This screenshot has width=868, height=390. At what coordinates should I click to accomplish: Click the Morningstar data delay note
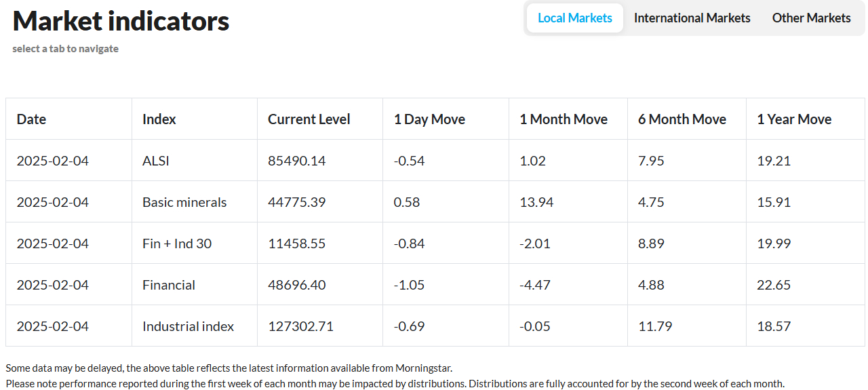pyautogui.click(x=229, y=368)
